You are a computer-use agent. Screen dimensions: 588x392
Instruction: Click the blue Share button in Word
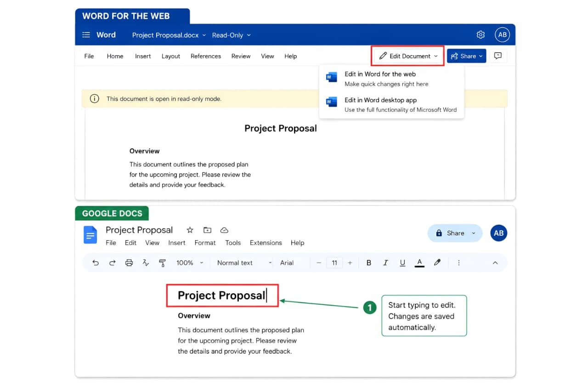[466, 56]
